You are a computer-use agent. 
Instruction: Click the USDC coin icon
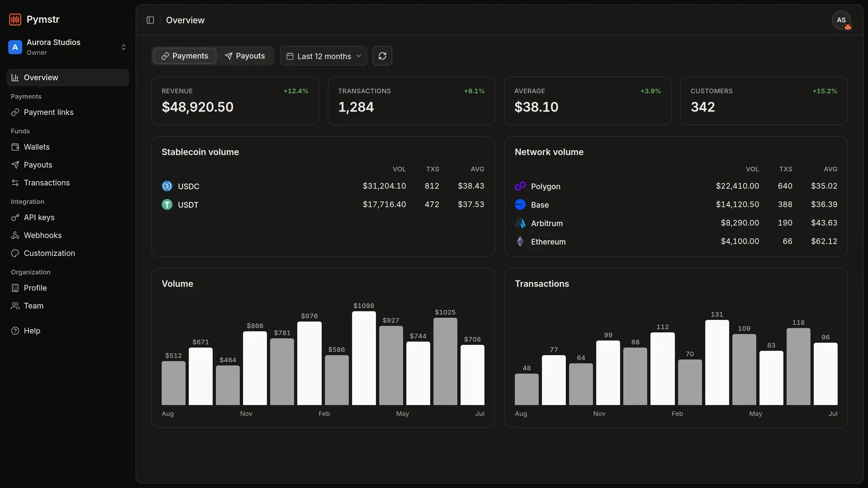pyautogui.click(x=167, y=186)
